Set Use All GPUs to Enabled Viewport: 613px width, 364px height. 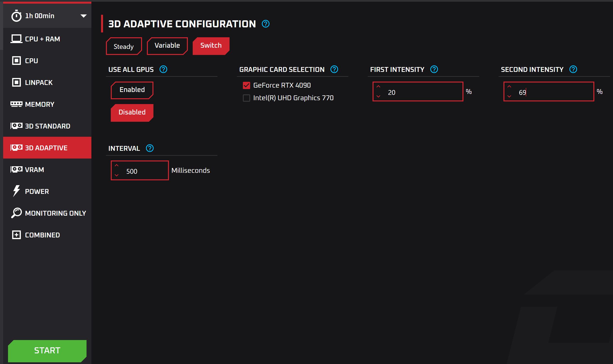click(132, 90)
